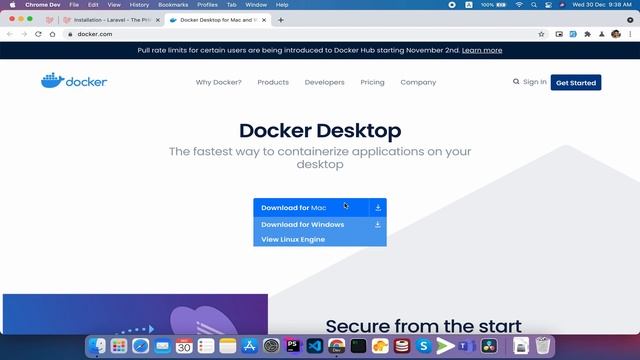
Task: Open the File menu
Action: pyautogui.click(x=74, y=5)
